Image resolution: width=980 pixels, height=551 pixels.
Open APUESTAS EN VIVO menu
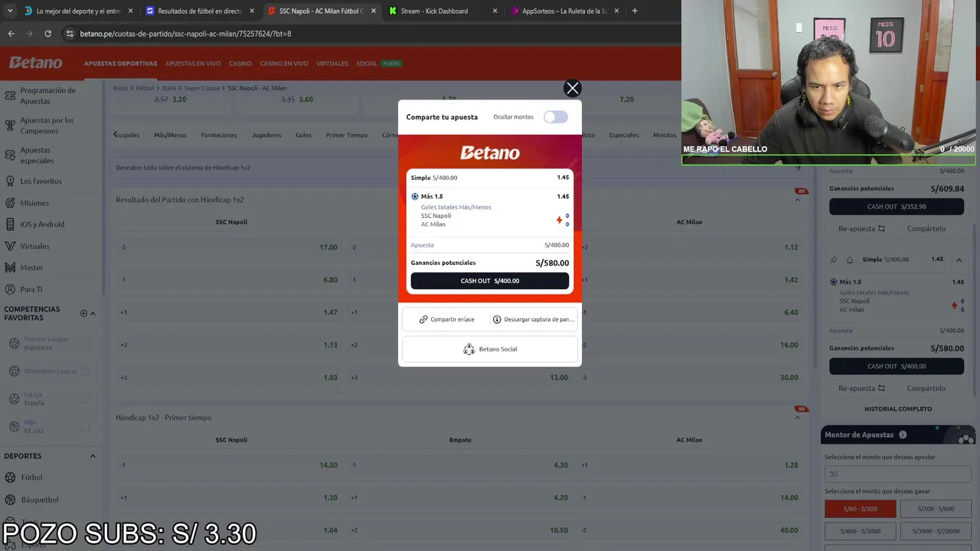point(193,64)
